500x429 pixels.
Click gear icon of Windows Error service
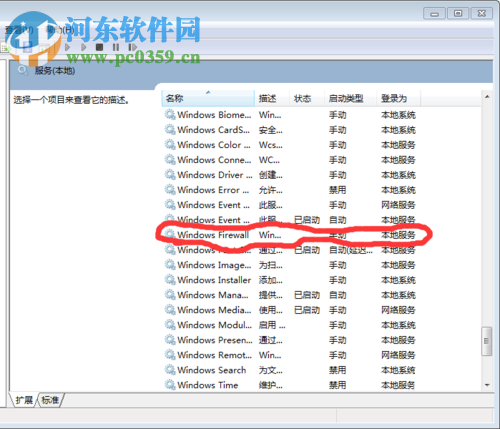[x=170, y=190]
